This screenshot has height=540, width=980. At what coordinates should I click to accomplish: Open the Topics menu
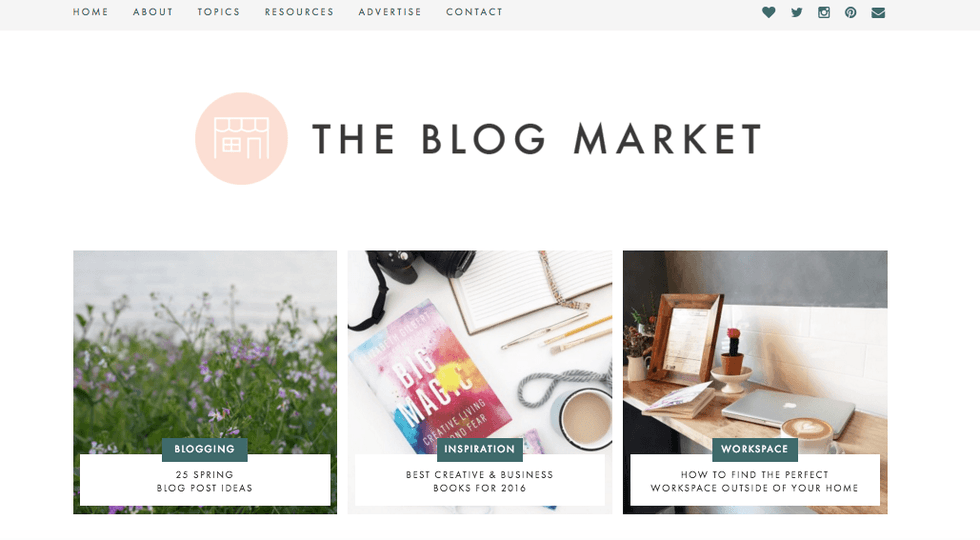point(219,12)
